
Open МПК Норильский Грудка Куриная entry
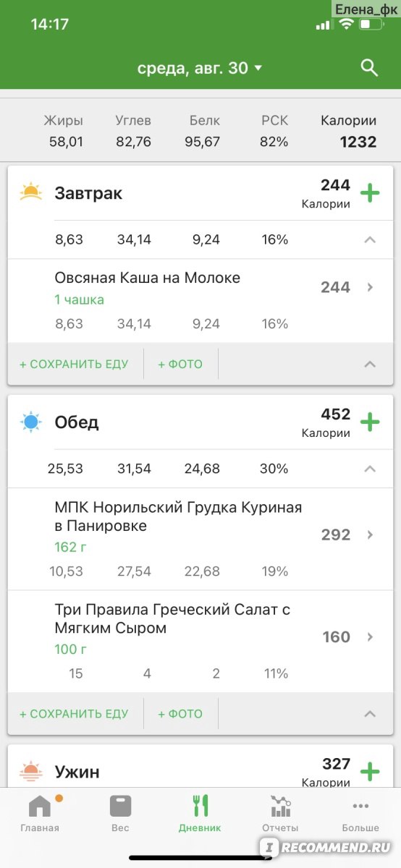tap(200, 539)
